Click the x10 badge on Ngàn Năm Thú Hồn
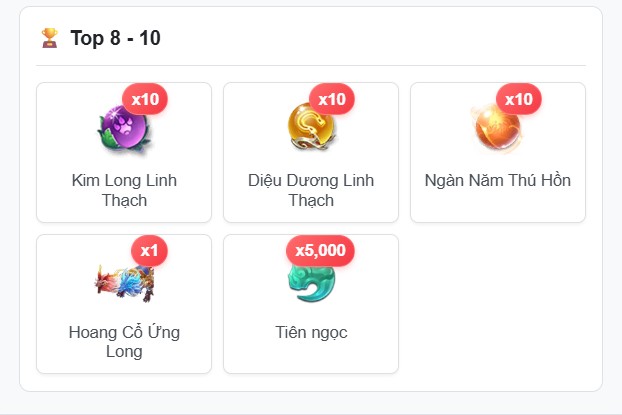Viewport: 622px width, 415px height. point(519,99)
